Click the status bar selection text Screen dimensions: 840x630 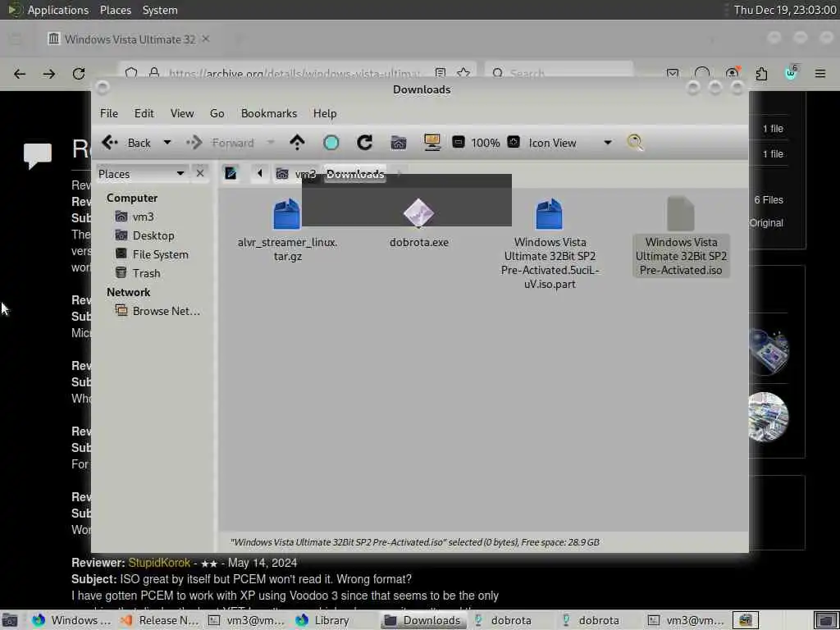(x=414, y=542)
